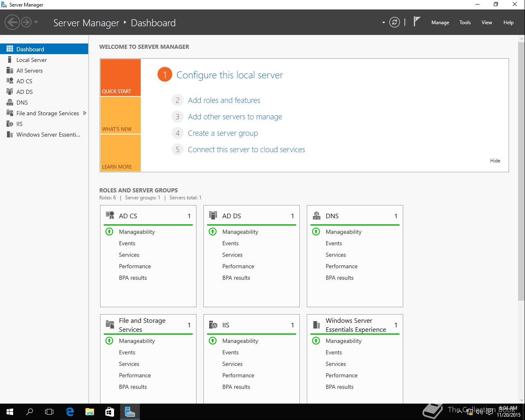Open the Manage menu
This screenshot has height=420, width=525.
[x=440, y=23]
